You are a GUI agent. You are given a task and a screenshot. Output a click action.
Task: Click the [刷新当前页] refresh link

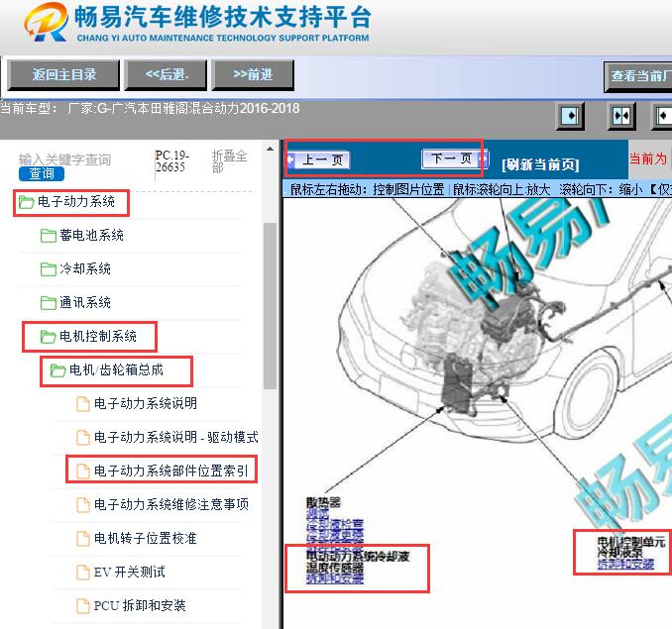tap(540, 164)
